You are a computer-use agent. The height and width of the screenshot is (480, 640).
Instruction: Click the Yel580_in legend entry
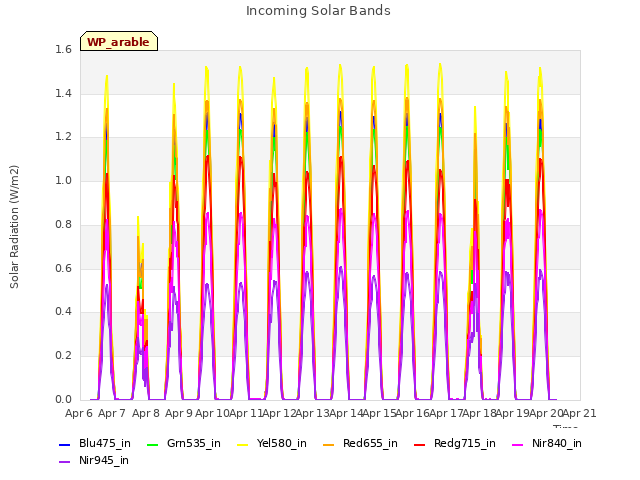[272, 443]
